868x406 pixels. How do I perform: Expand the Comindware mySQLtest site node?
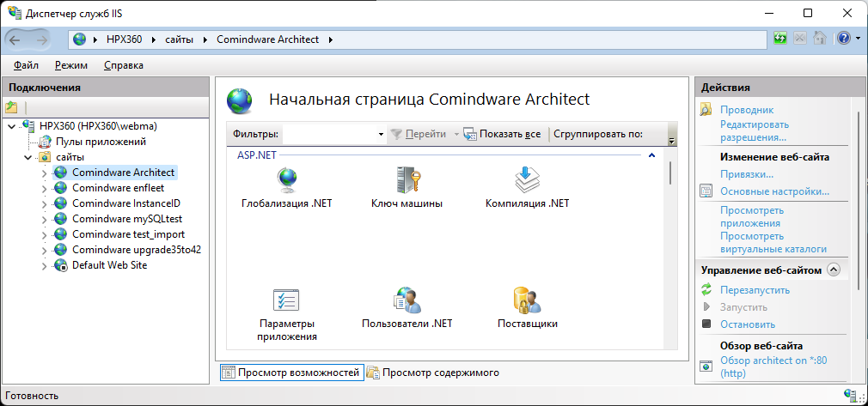[x=45, y=220]
